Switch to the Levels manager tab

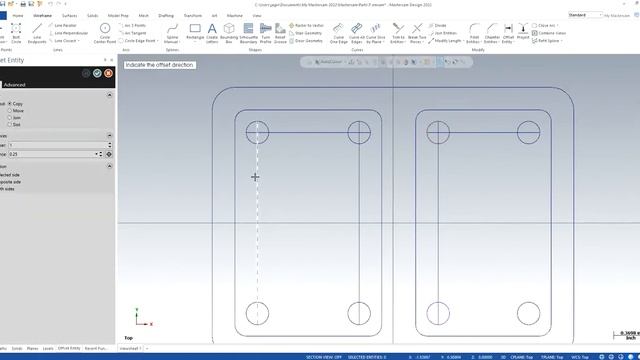pyautogui.click(x=48, y=349)
